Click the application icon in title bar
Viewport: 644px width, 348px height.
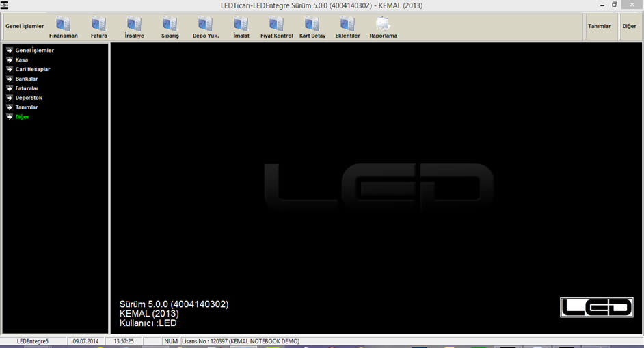[5, 5]
